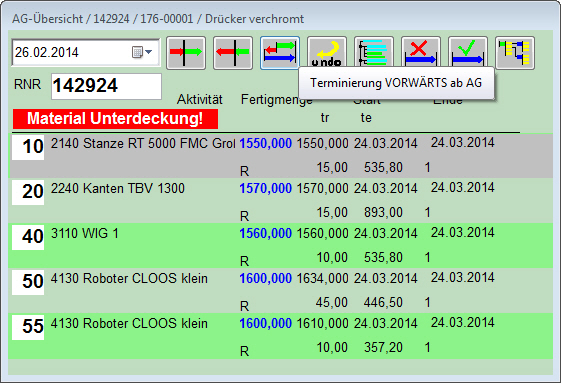This screenshot has height=383, width=561.
Task: Select operation number 10
Action: point(28,147)
